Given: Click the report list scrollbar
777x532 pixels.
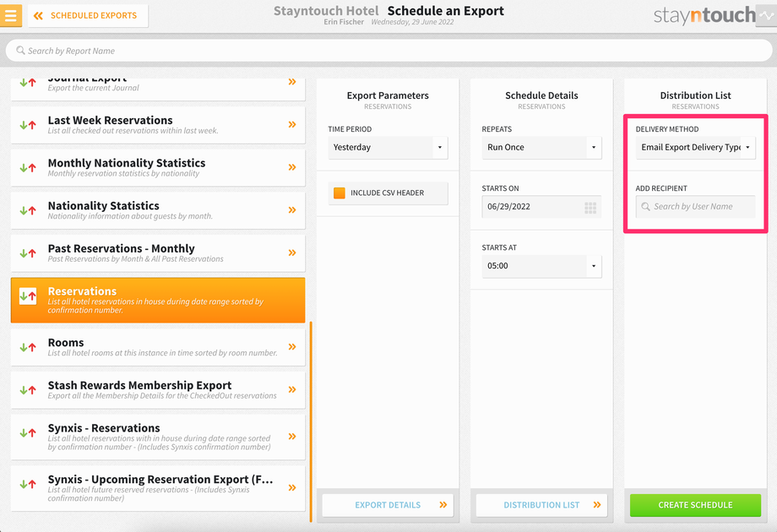Looking at the screenshot, I should pos(311,421).
